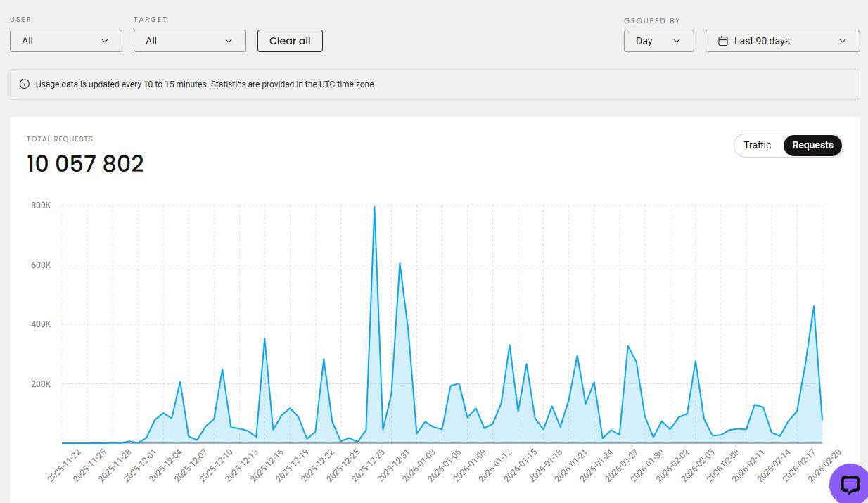Viewport: 868px width, 503px height.
Task: Open the Grouped By Day dropdown
Action: [x=658, y=41]
